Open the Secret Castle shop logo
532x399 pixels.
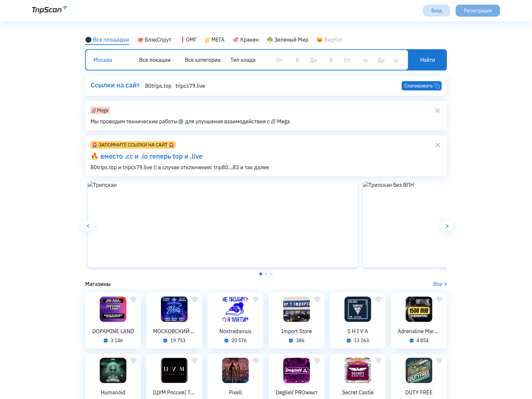click(x=358, y=370)
